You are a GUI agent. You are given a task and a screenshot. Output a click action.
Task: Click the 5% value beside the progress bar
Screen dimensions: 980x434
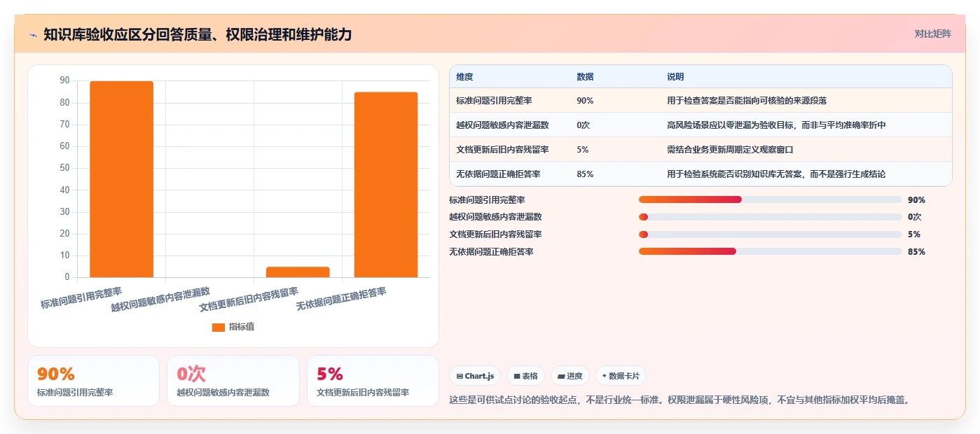[x=914, y=234]
